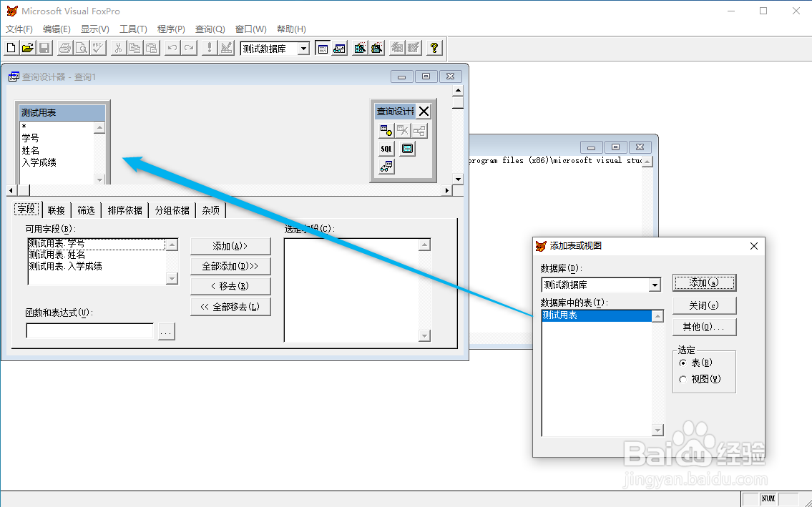The image size is (812, 507).
Task: Open the 显示(V) menu
Action: point(94,29)
